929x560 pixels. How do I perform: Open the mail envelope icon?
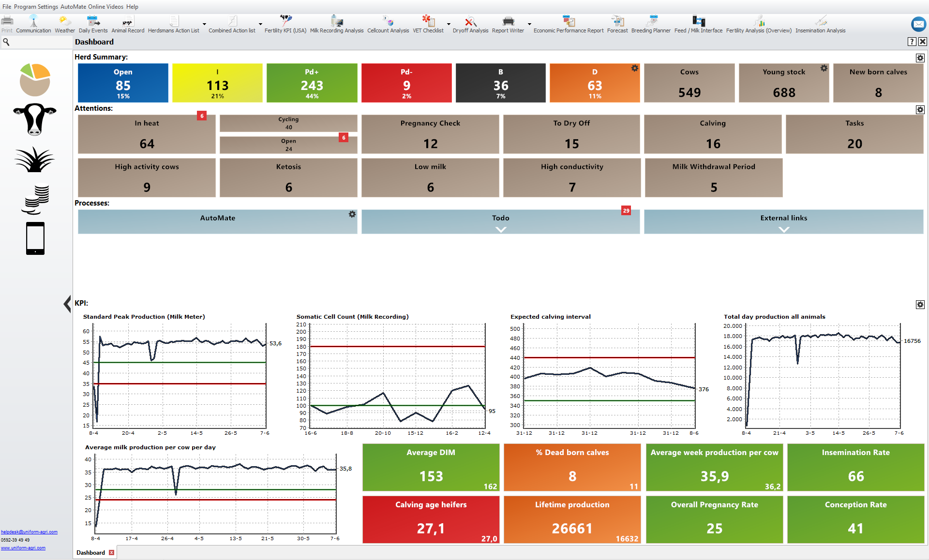(918, 24)
